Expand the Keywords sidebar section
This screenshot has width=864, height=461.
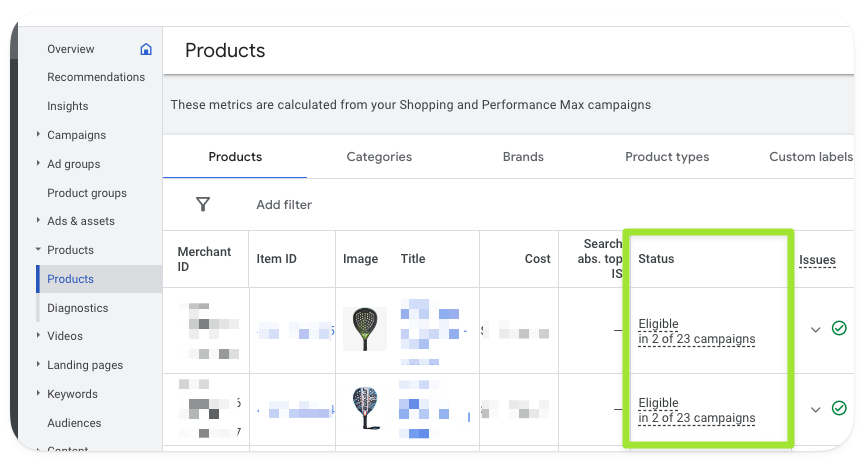click(38, 394)
